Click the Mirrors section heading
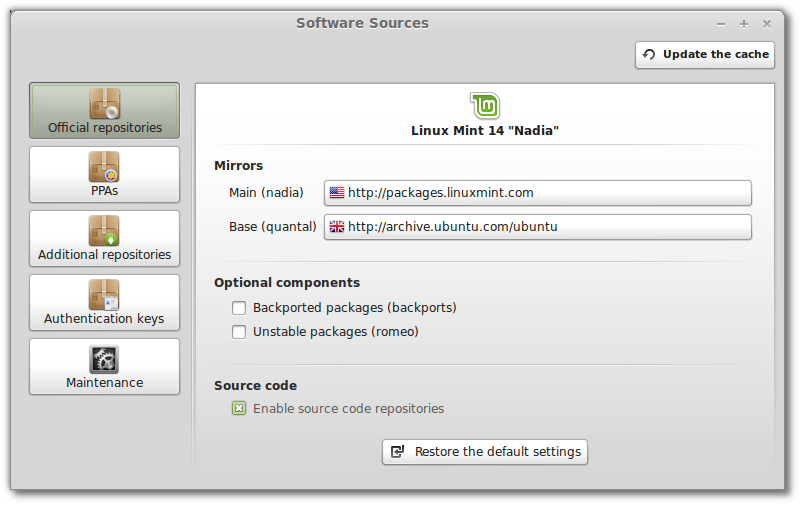 click(239, 165)
